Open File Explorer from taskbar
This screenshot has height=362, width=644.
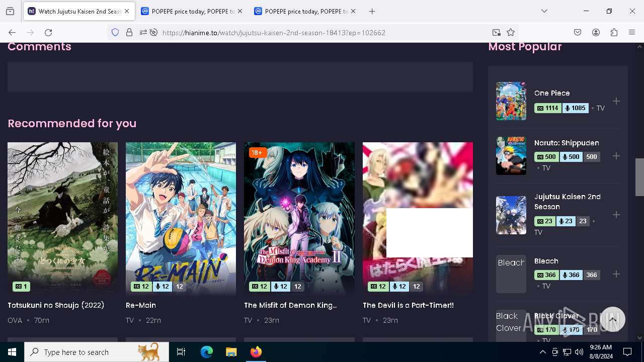(x=231, y=352)
